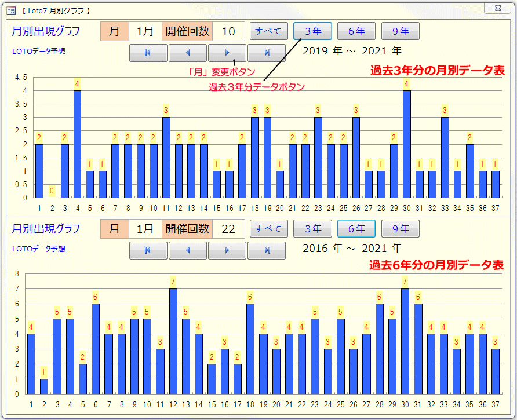The height and width of the screenshot is (420, 517).
Task: Click the lower 月 field showing 1月
Action: (145, 229)
